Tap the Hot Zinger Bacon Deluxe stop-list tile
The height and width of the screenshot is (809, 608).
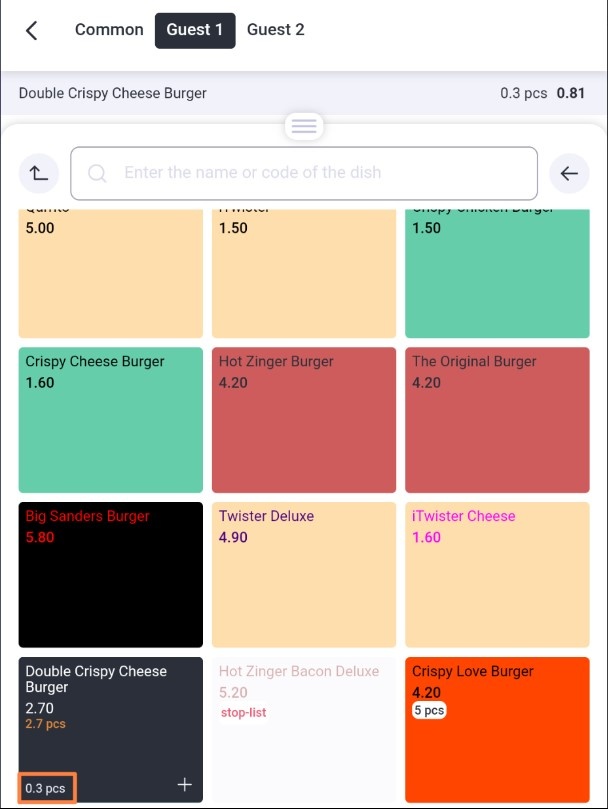[x=303, y=730]
